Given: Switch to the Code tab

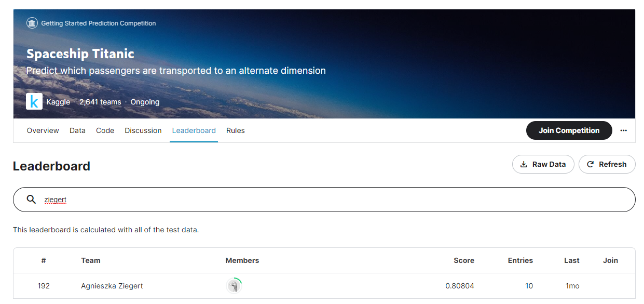Looking at the screenshot, I should click(105, 130).
